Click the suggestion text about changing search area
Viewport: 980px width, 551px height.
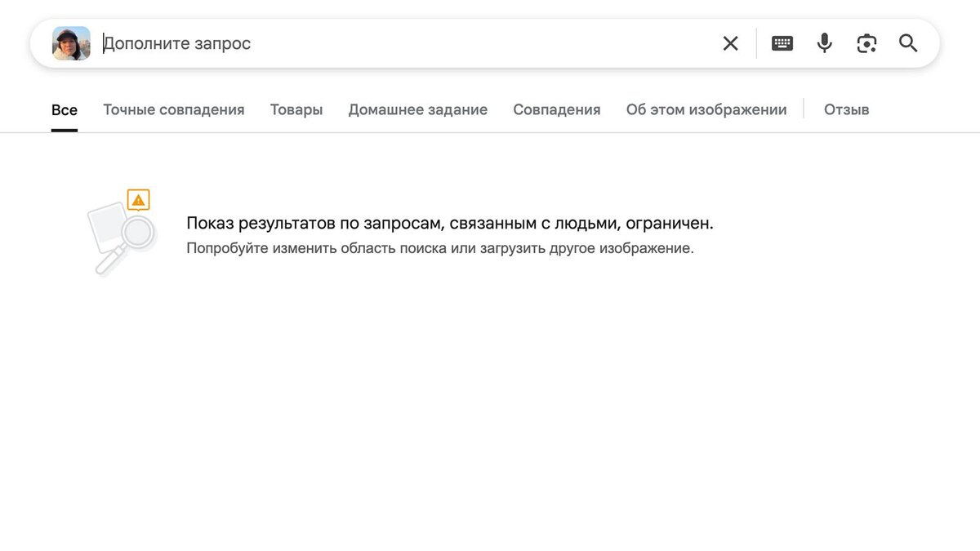coord(439,247)
